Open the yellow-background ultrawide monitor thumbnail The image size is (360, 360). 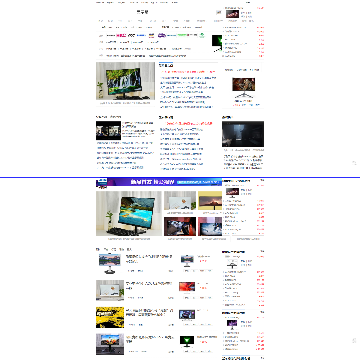pyautogui.click(x=210, y=201)
